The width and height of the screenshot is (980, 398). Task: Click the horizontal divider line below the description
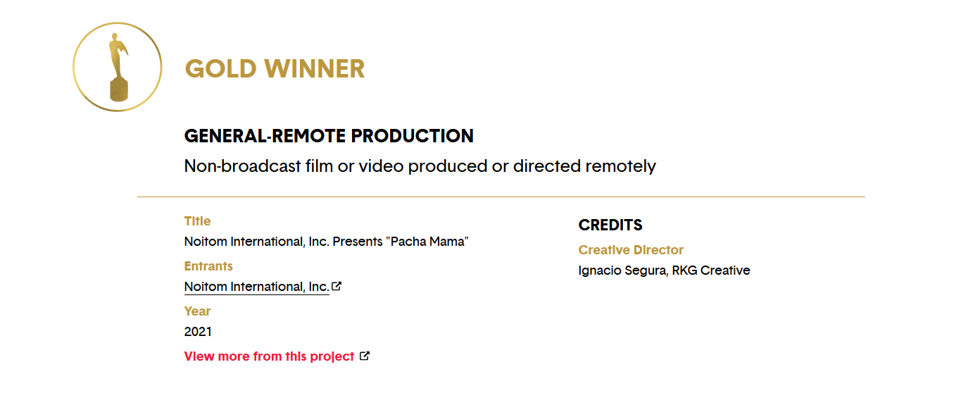click(501, 197)
